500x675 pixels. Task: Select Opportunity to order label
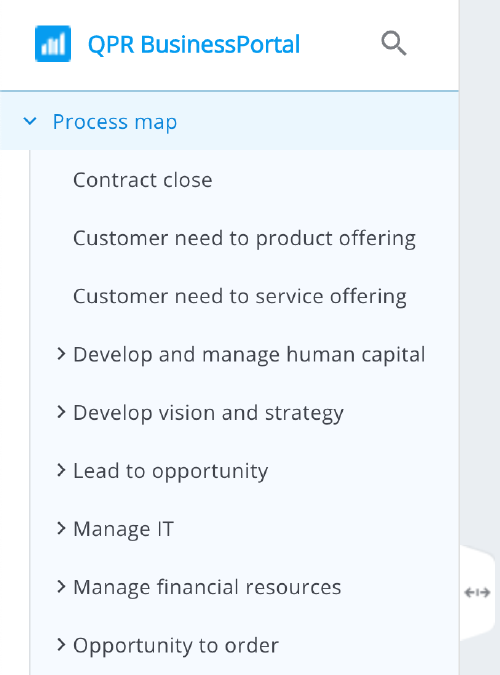coord(176,646)
